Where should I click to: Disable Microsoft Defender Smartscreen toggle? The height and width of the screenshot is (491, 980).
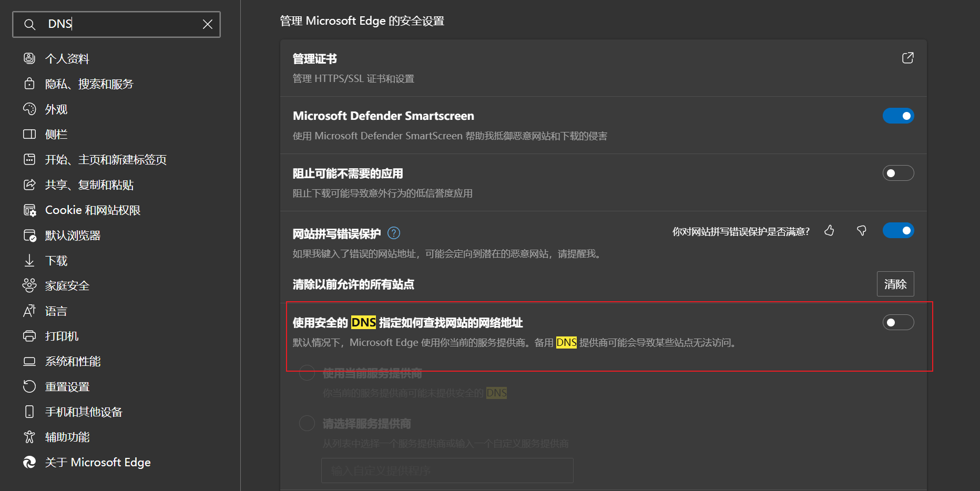click(x=898, y=116)
